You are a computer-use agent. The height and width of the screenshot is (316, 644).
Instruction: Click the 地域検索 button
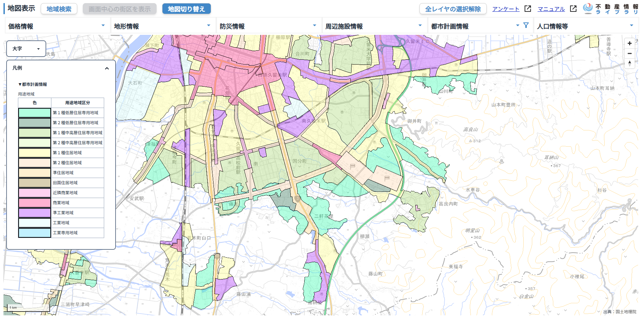click(59, 9)
